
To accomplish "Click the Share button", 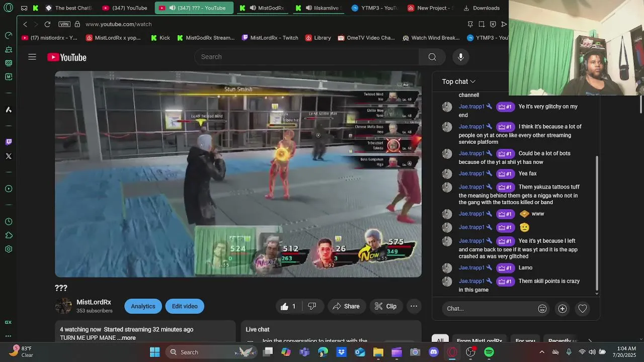I will pos(346,306).
